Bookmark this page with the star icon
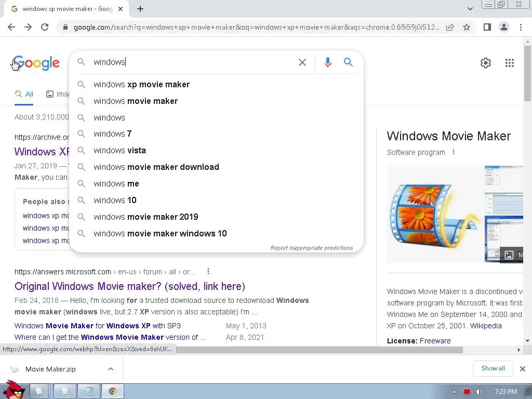Viewport: 532px width, 399px height. pyautogui.click(x=467, y=27)
